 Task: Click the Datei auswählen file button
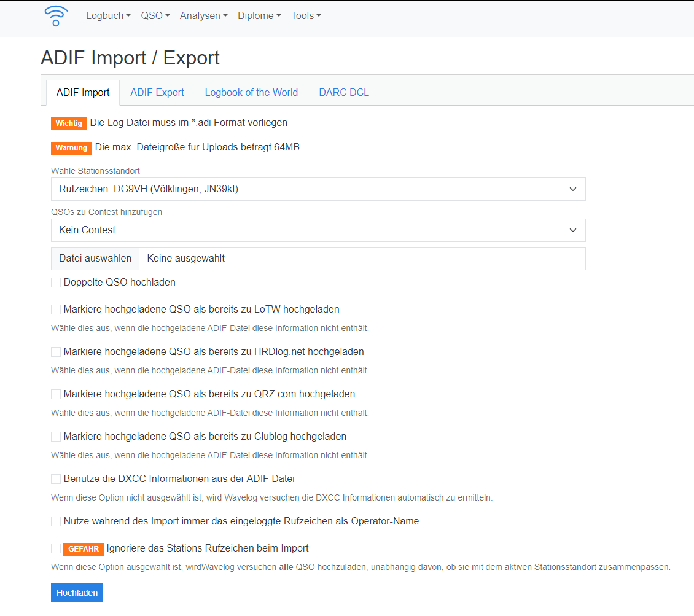tap(95, 259)
